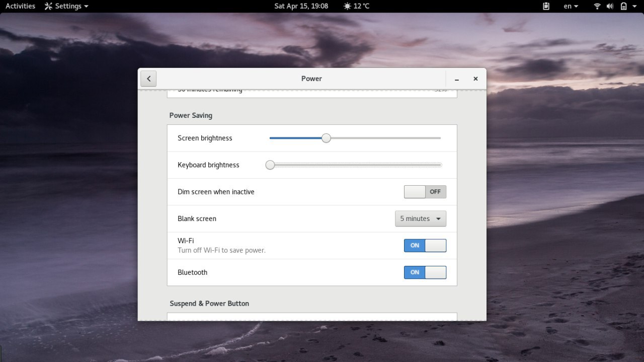
Task: Turn off the Bluetooth switch
Action: click(425, 272)
